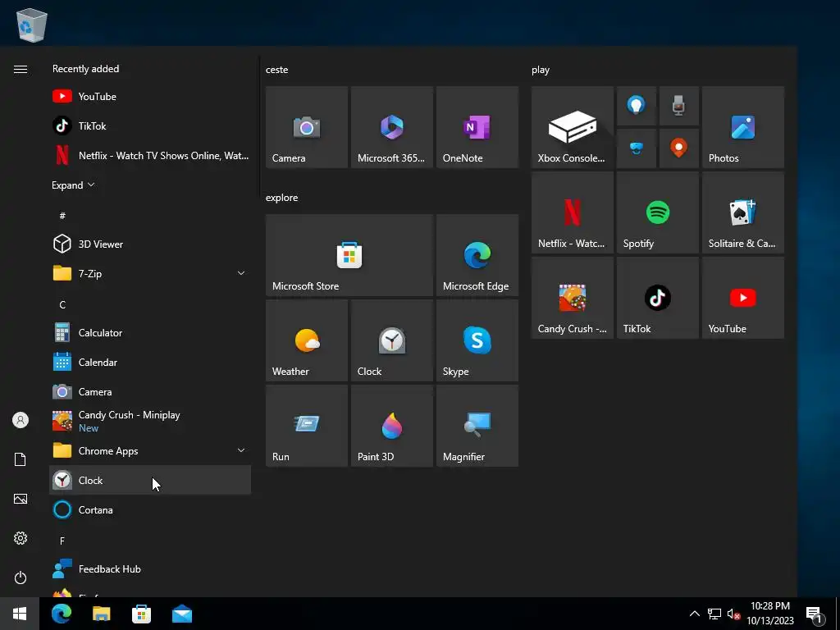The image size is (840, 630).
Task: Click the Windows Start button on taskbar
Action: pyautogui.click(x=20, y=614)
